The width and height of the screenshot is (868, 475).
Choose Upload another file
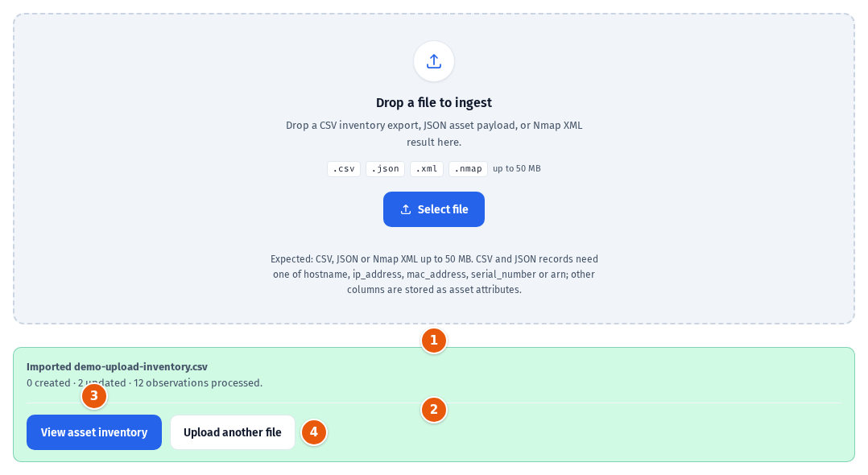pos(233,432)
